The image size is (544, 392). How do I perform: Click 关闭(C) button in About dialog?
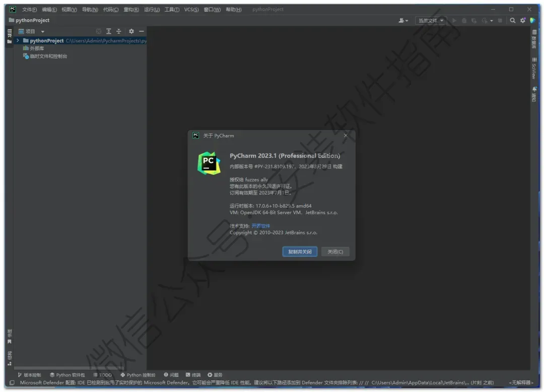[x=335, y=251]
